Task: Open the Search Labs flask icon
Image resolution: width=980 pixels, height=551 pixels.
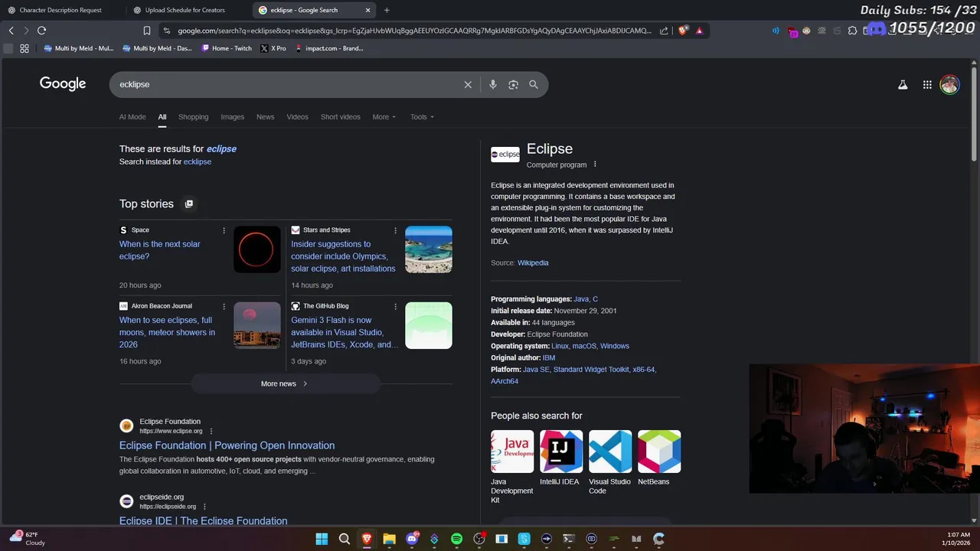Action: tap(903, 85)
